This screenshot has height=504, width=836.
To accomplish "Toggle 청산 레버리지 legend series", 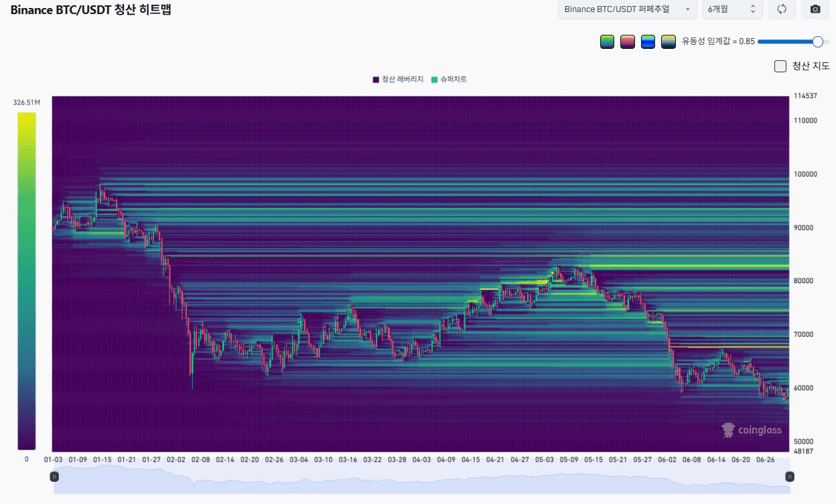I will coord(399,79).
